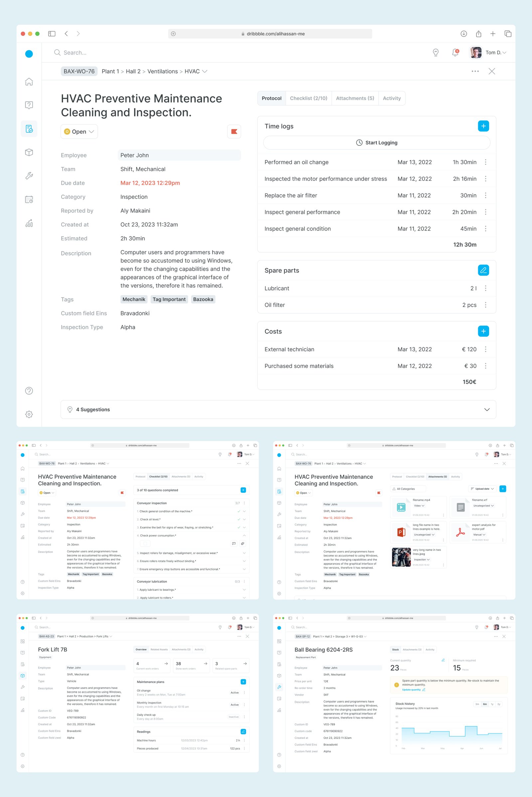Select 6m range in Stock history chart

tap(485, 704)
